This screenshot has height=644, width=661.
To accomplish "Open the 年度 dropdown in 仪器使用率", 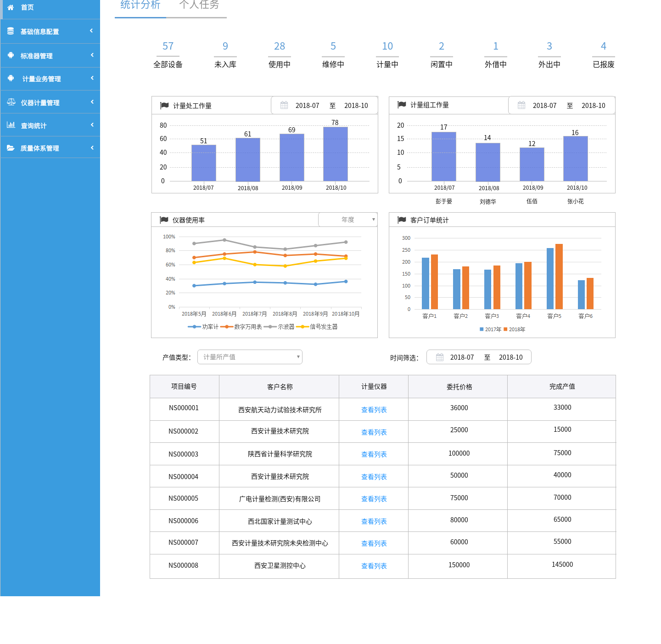I will click(x=348, y=220).
